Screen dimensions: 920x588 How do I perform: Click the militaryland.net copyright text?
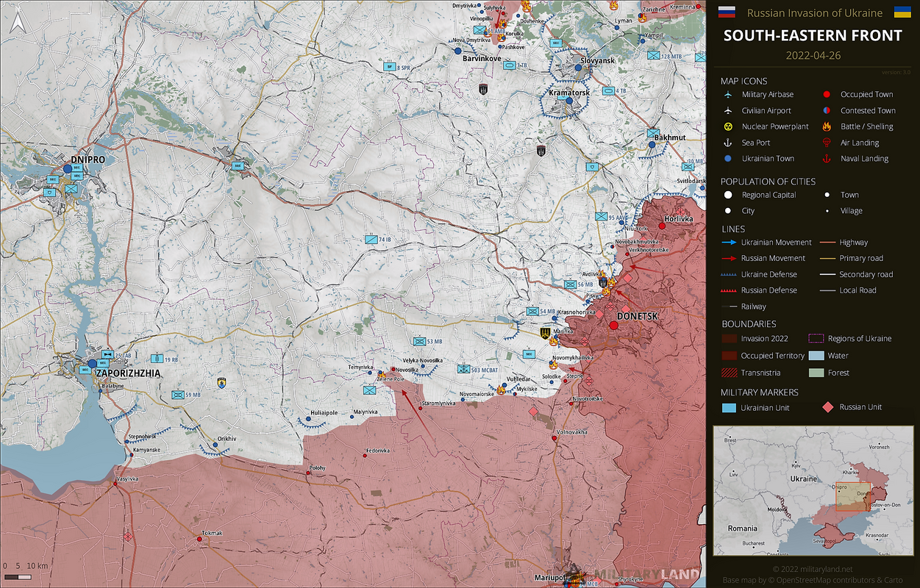[x=813, y=569]
